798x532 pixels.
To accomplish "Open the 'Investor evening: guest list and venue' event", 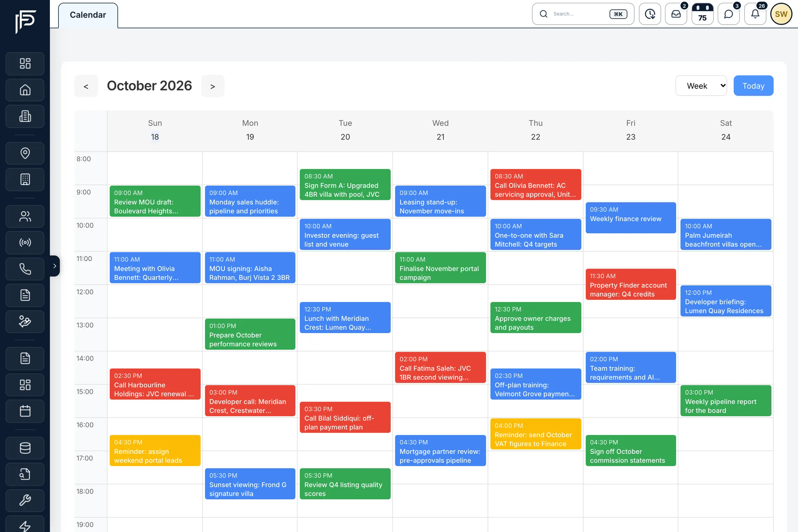I will click(345, 234).
